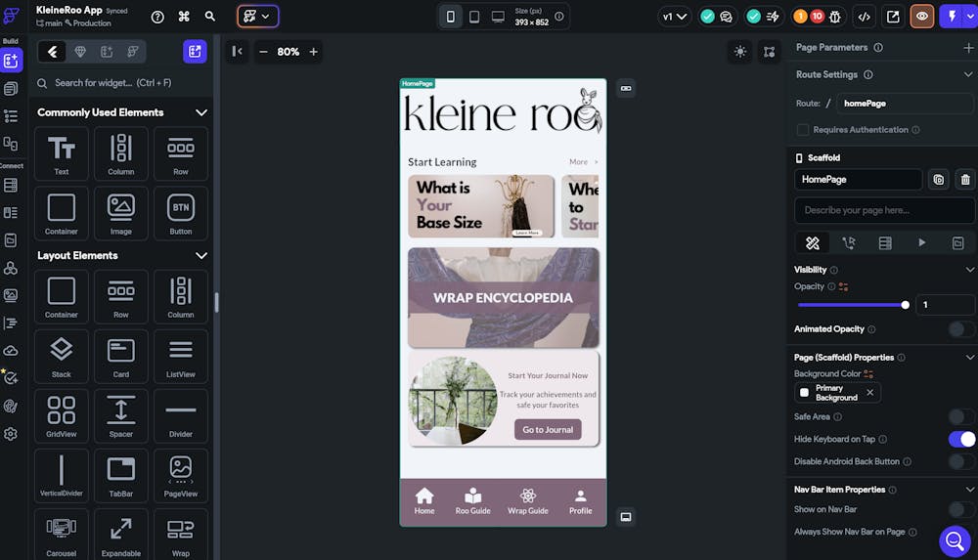Click the preview eye icon

pyautogui.click(x=921, y=17)
